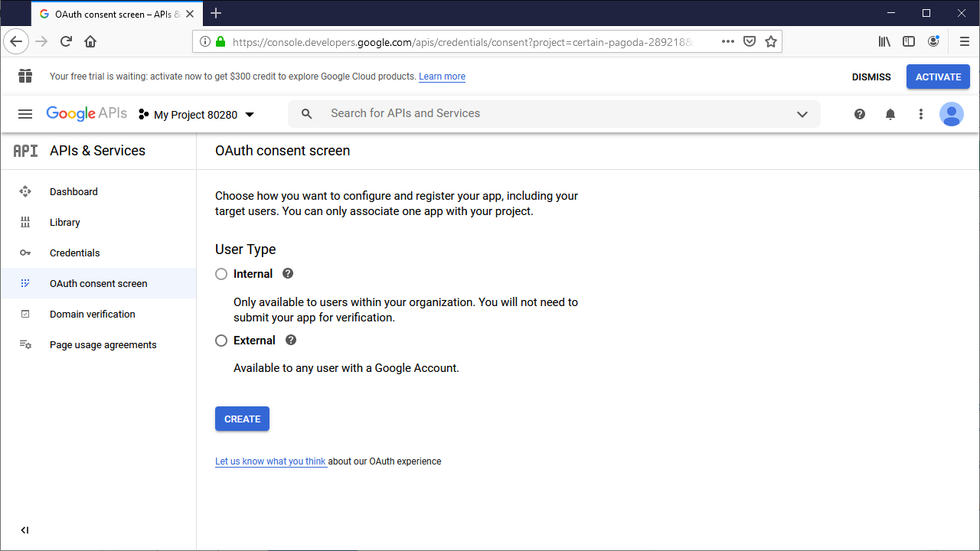The height and width of the screenshot is (551, 980).
Task: Collapse the left sidebar navigation
Action: pos(24,530)
